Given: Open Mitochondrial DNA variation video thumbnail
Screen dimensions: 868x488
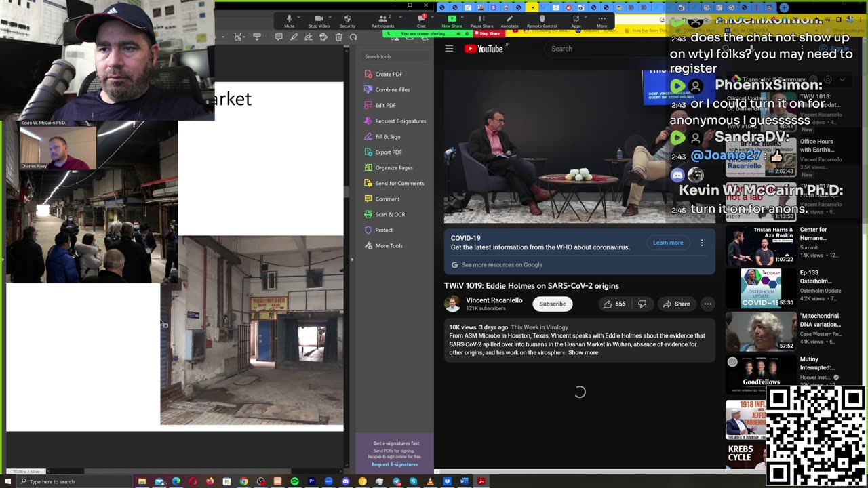Looking at the screenshot, I should click(761, 332).
